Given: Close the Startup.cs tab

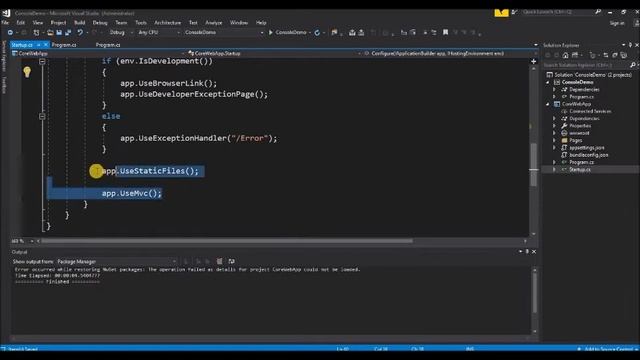Looking at the screenshot, I should coord(46,44).
